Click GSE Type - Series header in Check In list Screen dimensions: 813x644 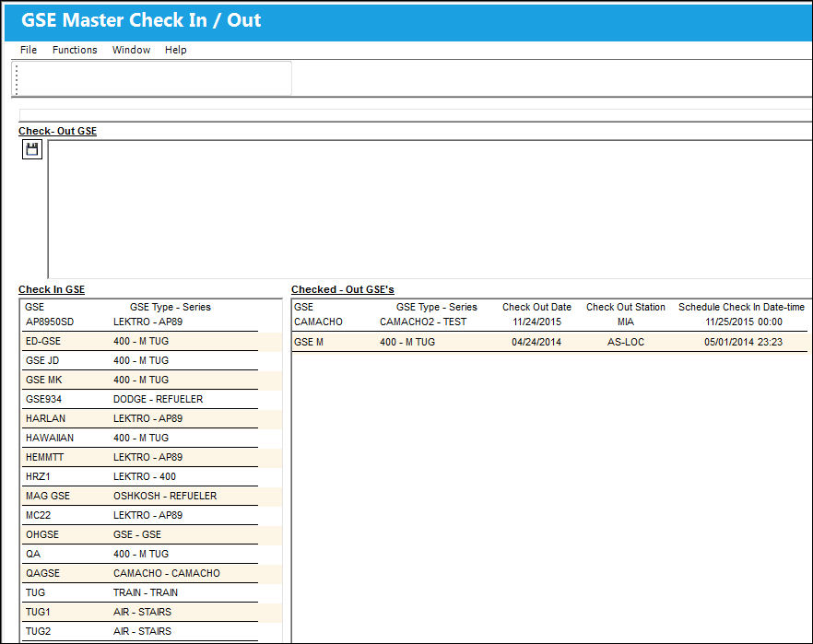click(170, 307)
